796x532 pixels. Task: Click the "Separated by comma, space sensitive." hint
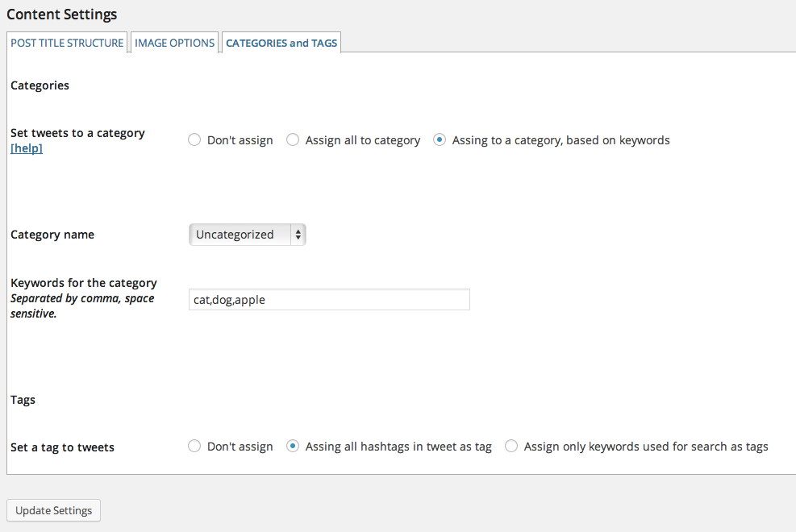[82, 305]
